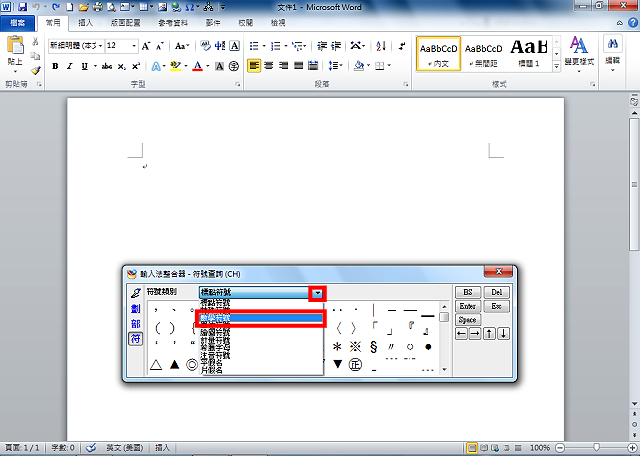Toggle Bold formatting

[55, 66]
